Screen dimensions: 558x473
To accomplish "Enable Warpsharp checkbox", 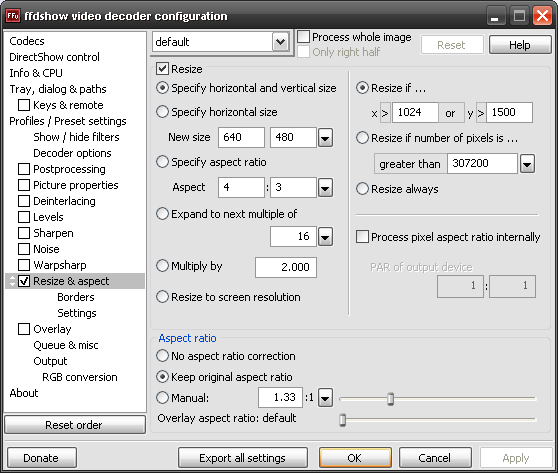I will 24,265.
